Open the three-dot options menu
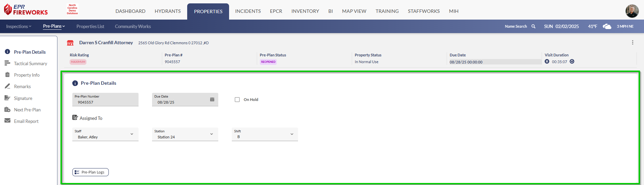 coord(633,43)
